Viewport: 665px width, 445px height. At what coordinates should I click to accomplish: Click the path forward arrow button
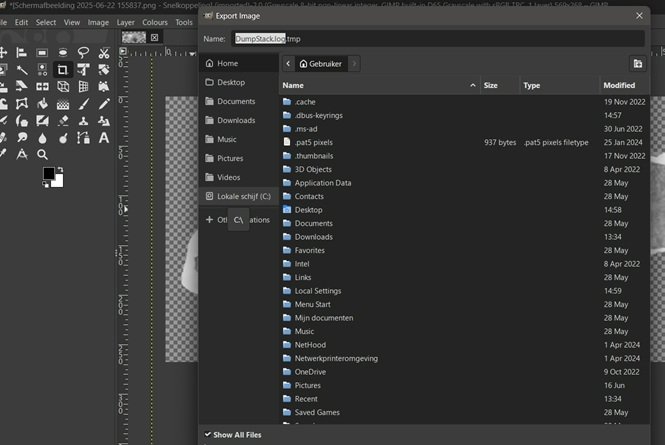pyautogui.click(x=354, y=63)
